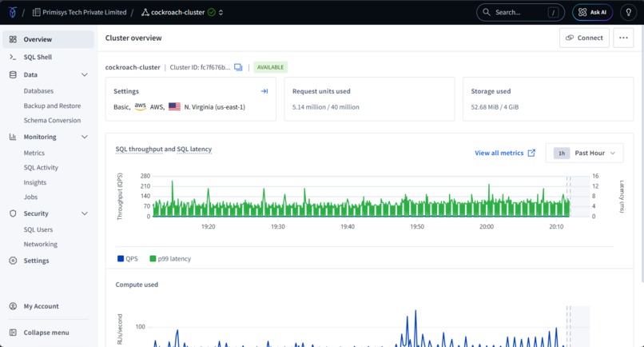Open the three-dot more actions menu
This screenshot has height=347, width=644.
pos(623,38)
